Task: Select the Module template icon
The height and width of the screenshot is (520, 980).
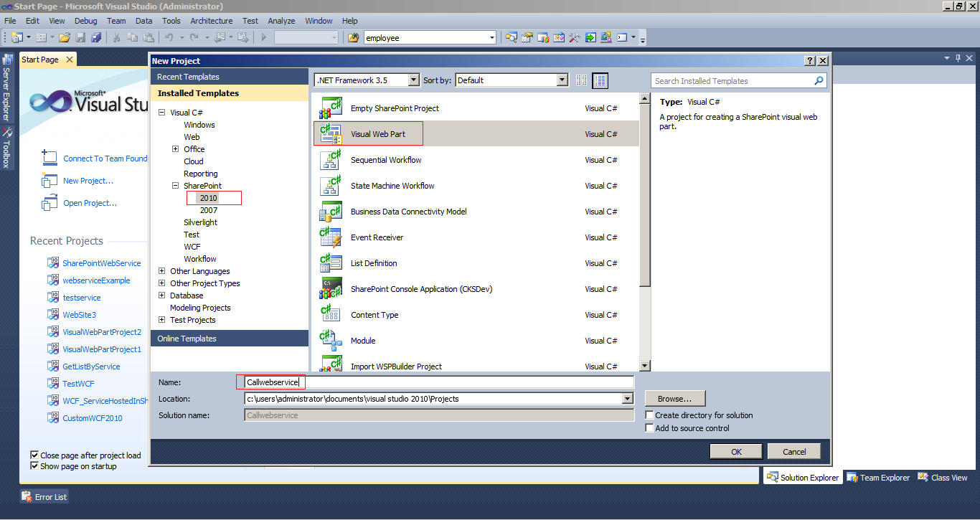Action: pos(331,341)
